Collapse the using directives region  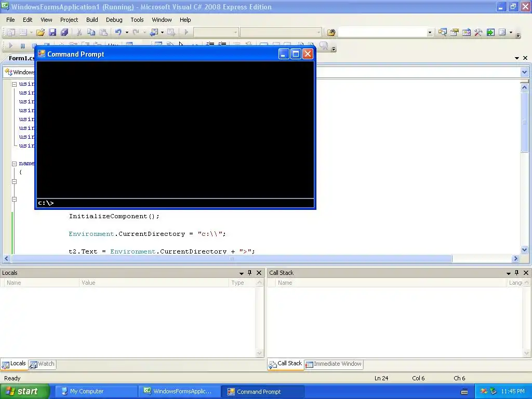14,84
